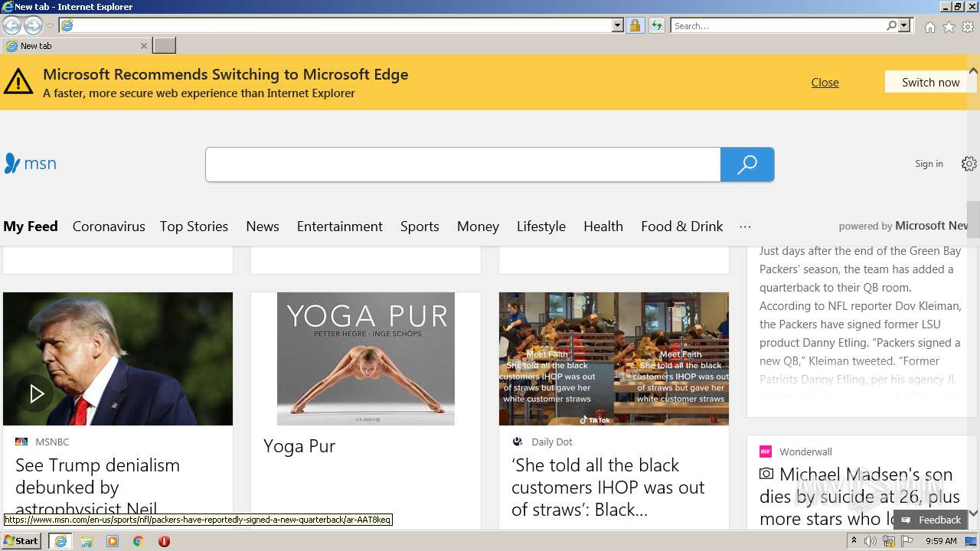This screenshot has width=980, height=551.
Task: Click the MSNBC source label
Action: [52, 442]
